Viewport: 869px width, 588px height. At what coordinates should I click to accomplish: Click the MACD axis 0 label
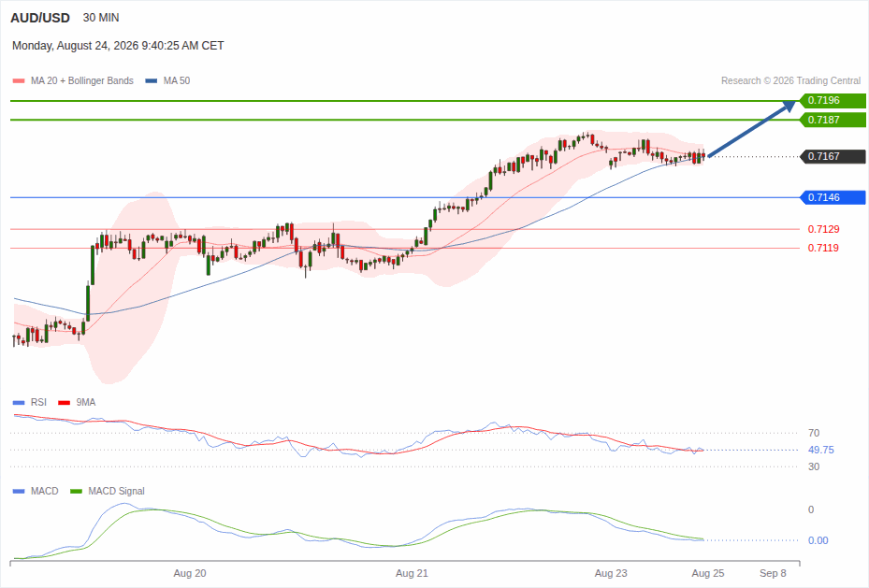click(811, 509)
